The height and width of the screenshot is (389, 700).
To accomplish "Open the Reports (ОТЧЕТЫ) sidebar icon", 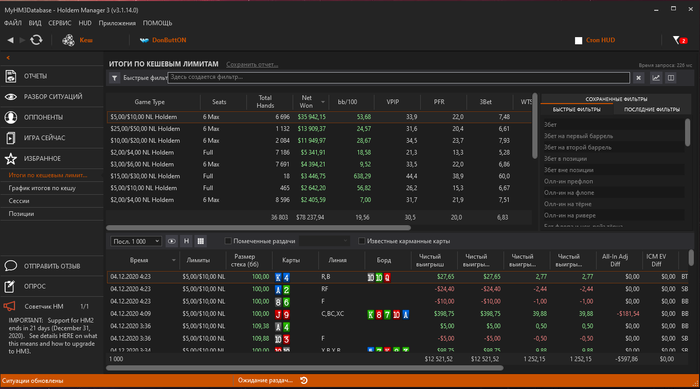I will [x=11, y=76].
